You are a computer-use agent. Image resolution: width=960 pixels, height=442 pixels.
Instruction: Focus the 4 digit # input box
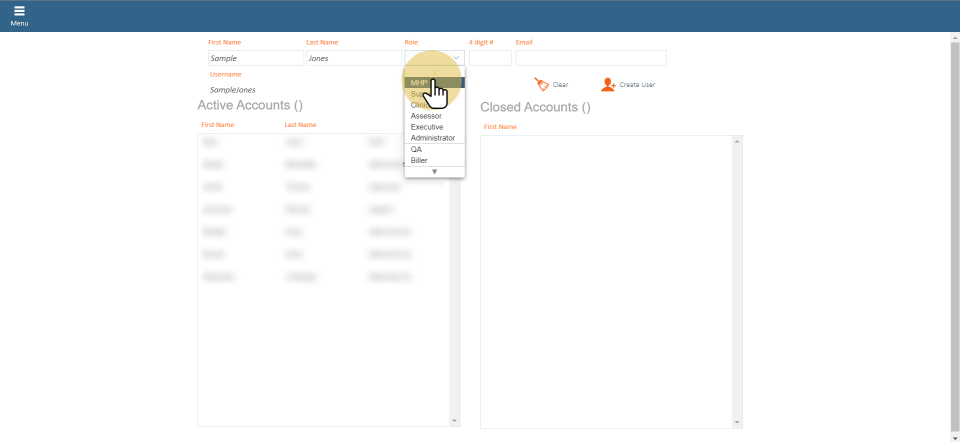pos(490,58)
